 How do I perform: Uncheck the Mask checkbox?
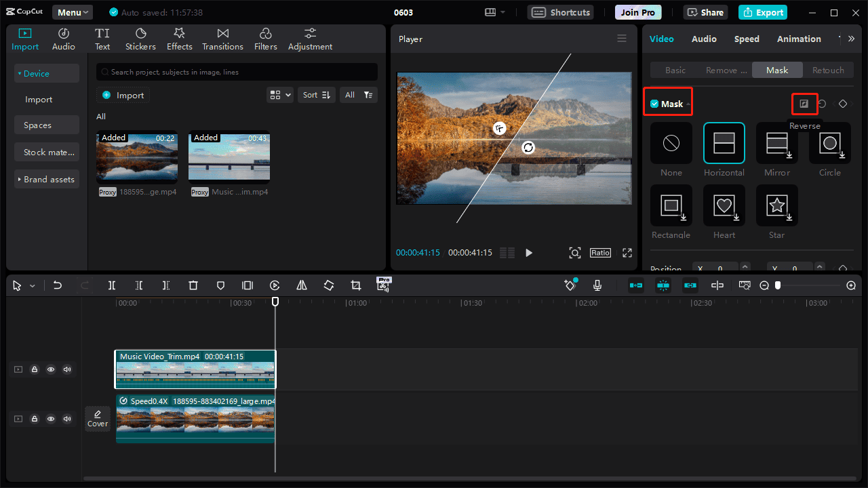click(x=654, y=104)
